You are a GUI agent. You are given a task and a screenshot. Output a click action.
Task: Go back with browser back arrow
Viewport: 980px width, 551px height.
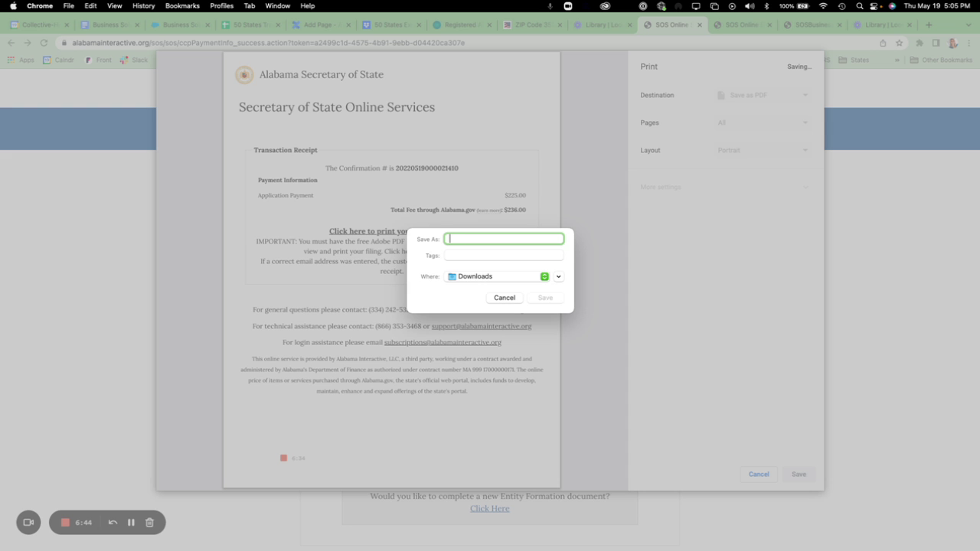[11, 43]
